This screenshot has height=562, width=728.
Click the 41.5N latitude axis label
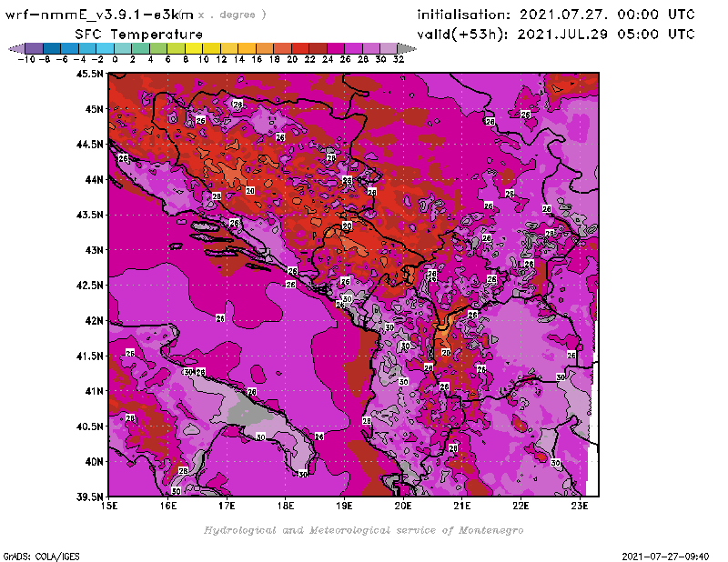pyautogui.click(x=89, y=356)
